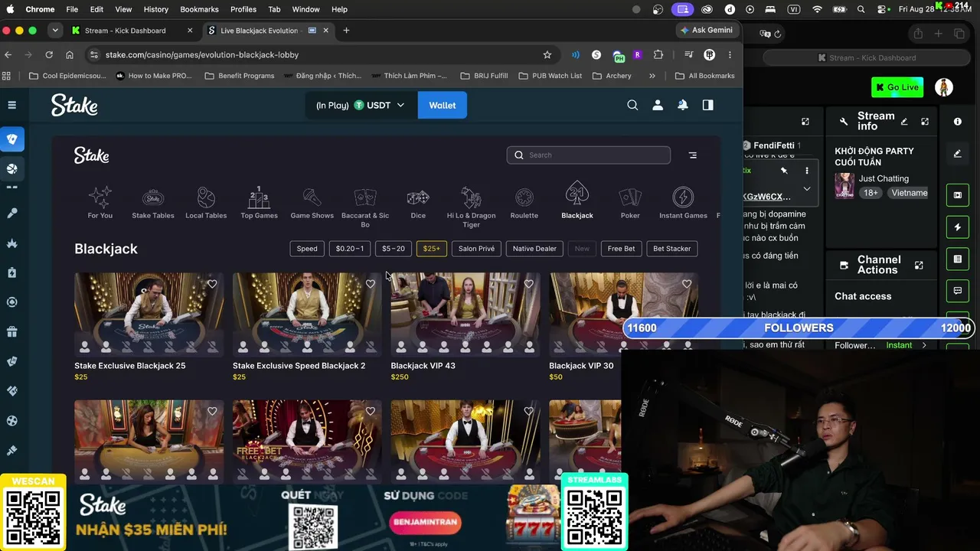Image resolution: width=980 pixels, height=551 pixels.
Task: Show more bookmarks with the chevron
Action: pos(652,76)
